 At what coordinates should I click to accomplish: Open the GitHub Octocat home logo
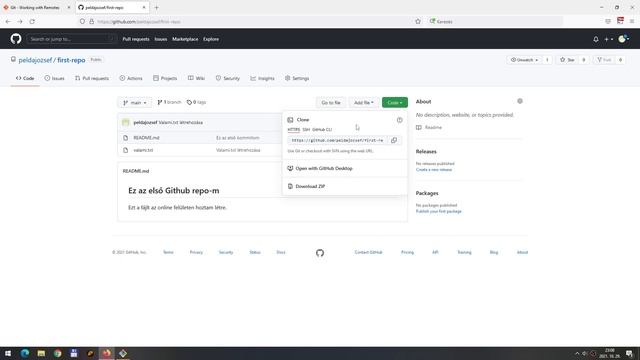click(x=16, y=39)
